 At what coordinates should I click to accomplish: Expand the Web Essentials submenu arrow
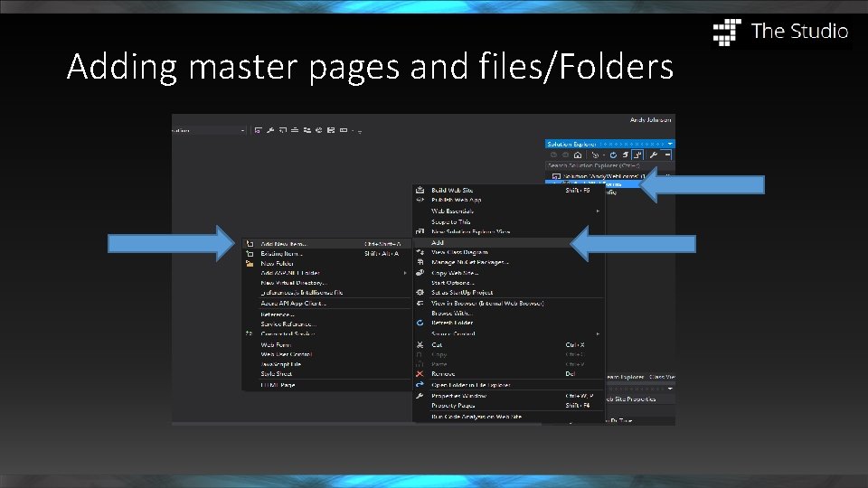(598, 211)
